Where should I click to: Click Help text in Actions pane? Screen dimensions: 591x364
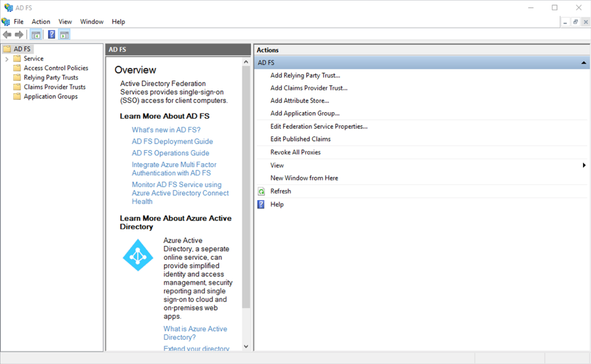(x=276, y=205)
